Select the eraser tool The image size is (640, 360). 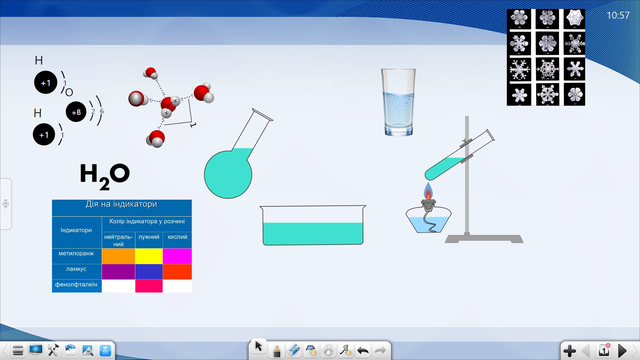pos(294,351)
